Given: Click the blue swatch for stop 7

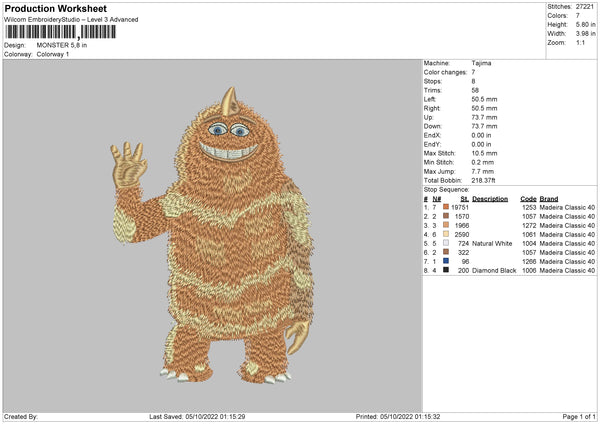Looking at the screenshot, I should [x=446, y=261].
